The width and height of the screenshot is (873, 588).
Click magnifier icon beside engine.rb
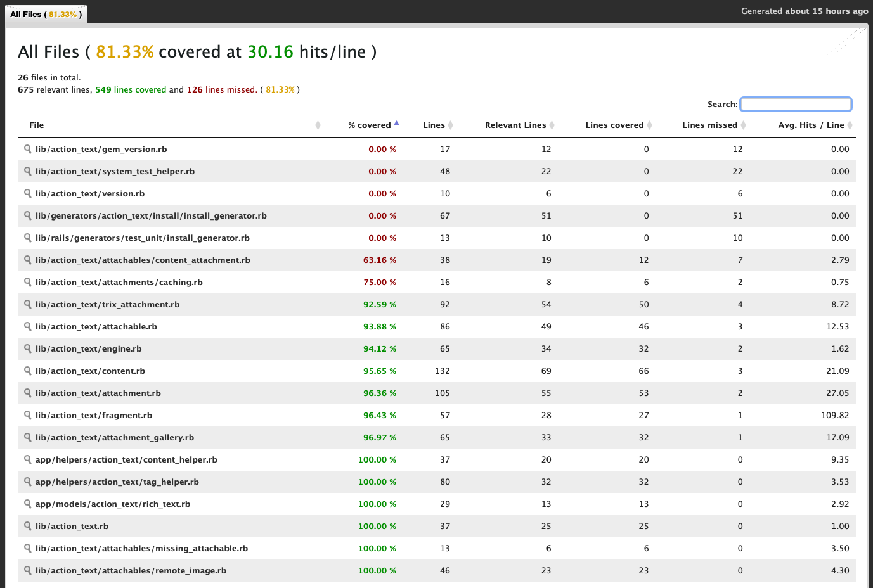point(28,348)
